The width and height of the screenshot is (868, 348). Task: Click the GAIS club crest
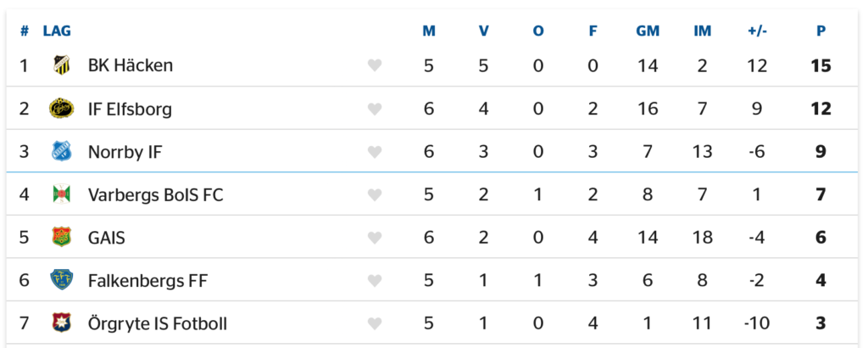[62, 238]
